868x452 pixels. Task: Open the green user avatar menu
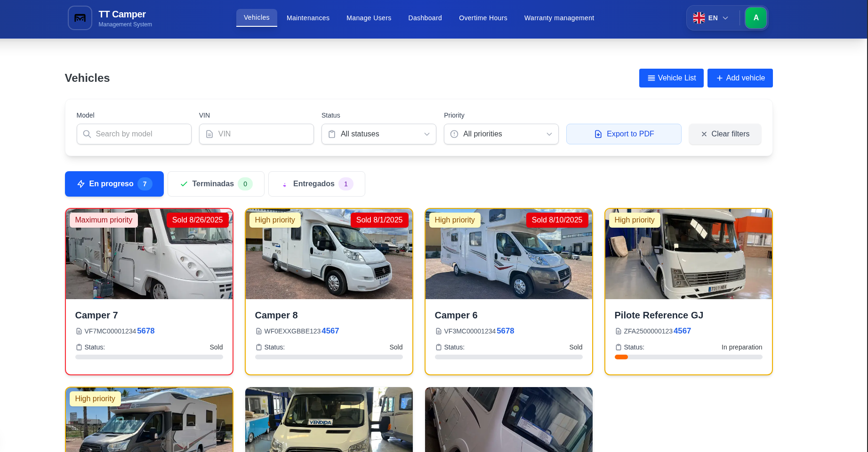[x=756, y=18]
